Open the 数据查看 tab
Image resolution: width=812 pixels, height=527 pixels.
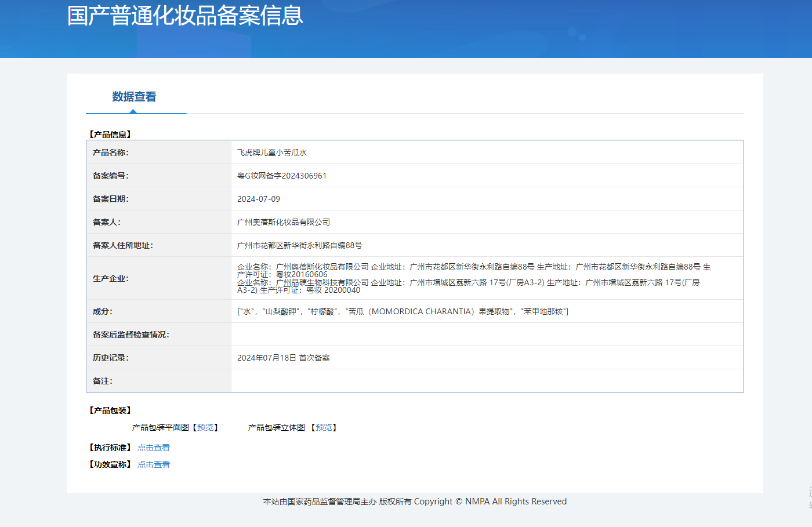(x=134, y=97)
